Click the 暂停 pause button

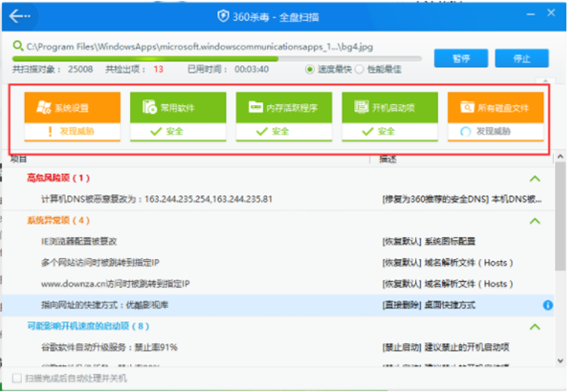point(461,58)
